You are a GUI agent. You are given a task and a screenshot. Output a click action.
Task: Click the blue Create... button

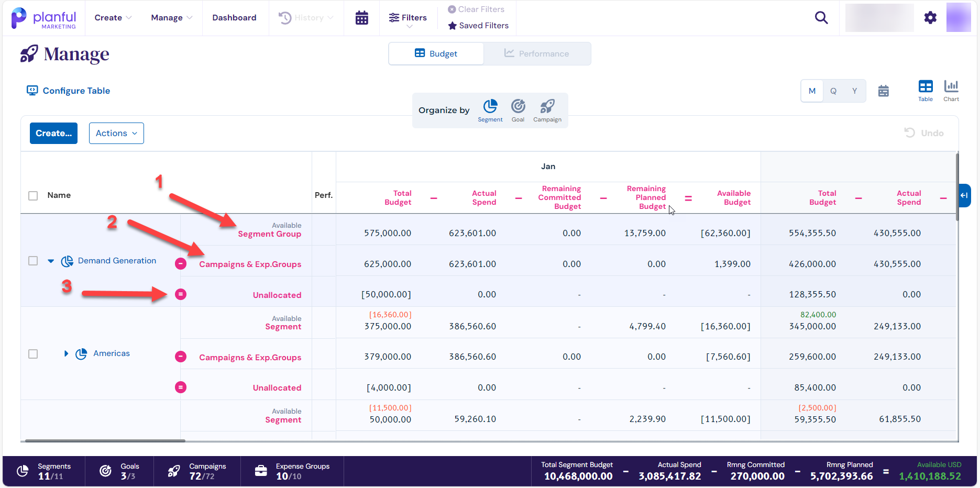pos(53,134)
